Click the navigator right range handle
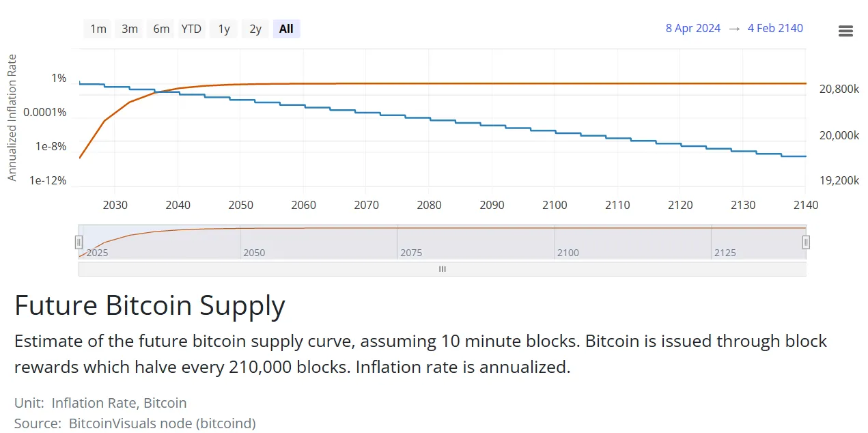 click(806, 242)
